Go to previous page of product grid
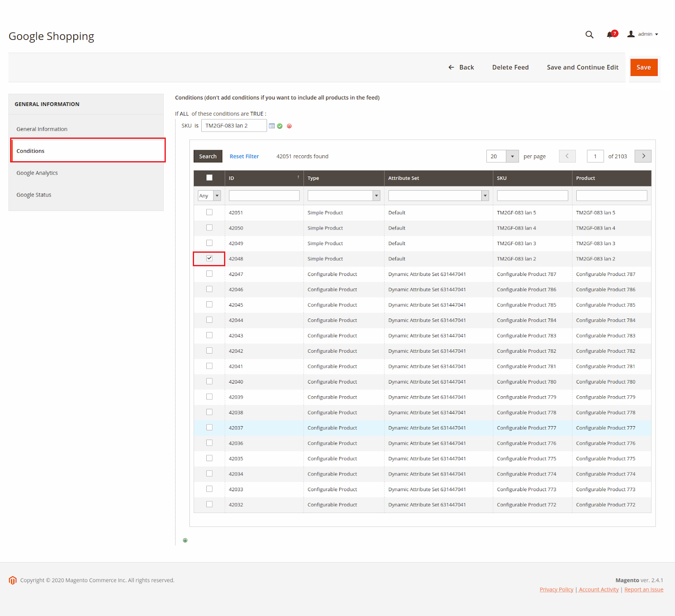 (567, 156)
